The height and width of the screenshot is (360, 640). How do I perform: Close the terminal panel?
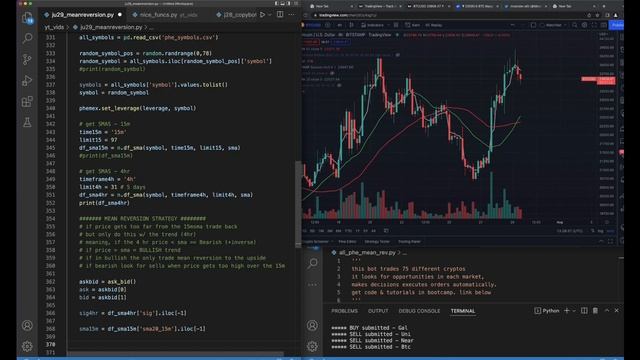click(x=617, y=311)
